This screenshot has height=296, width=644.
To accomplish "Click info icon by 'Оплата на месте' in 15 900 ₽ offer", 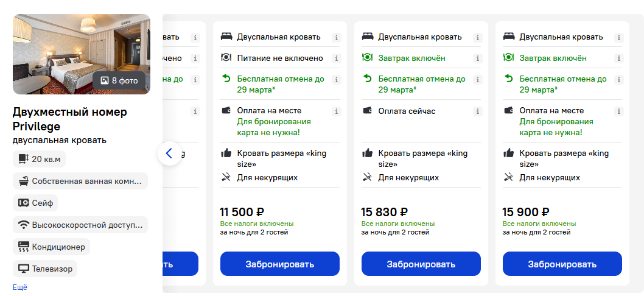I will [x=618, y=111].
